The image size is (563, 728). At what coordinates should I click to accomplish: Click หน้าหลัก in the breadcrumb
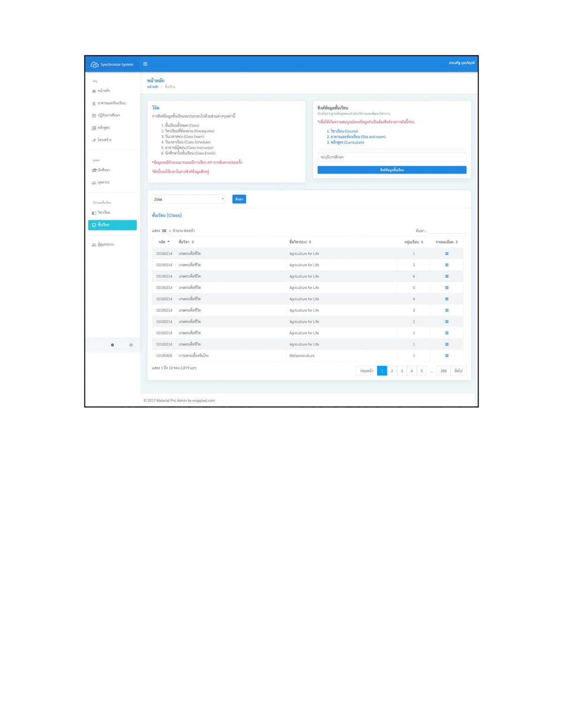[153, 87]
